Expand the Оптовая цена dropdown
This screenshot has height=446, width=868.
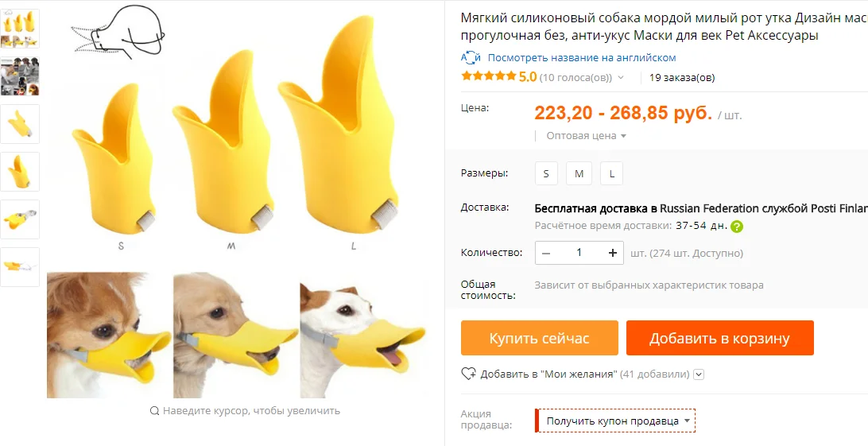click(586, 136)
